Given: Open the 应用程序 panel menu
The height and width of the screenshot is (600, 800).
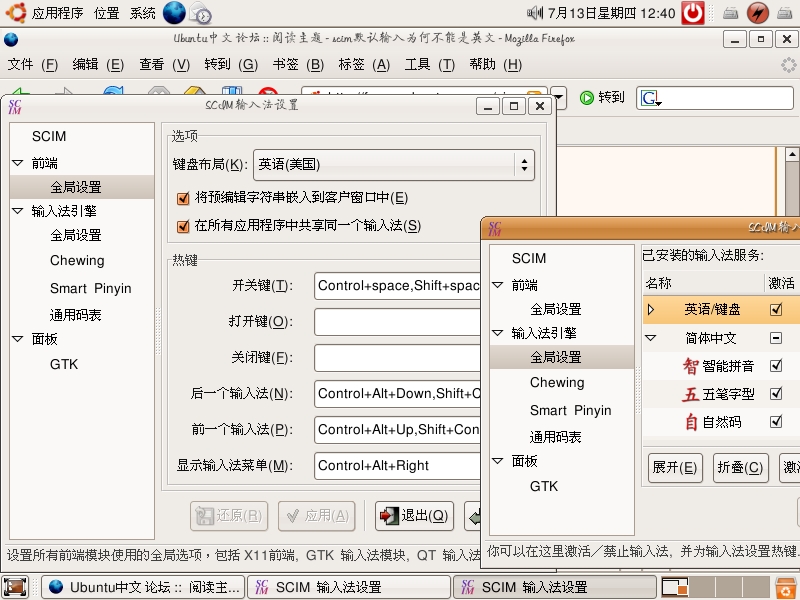Looking at the screenshot, I should [57, 13].
